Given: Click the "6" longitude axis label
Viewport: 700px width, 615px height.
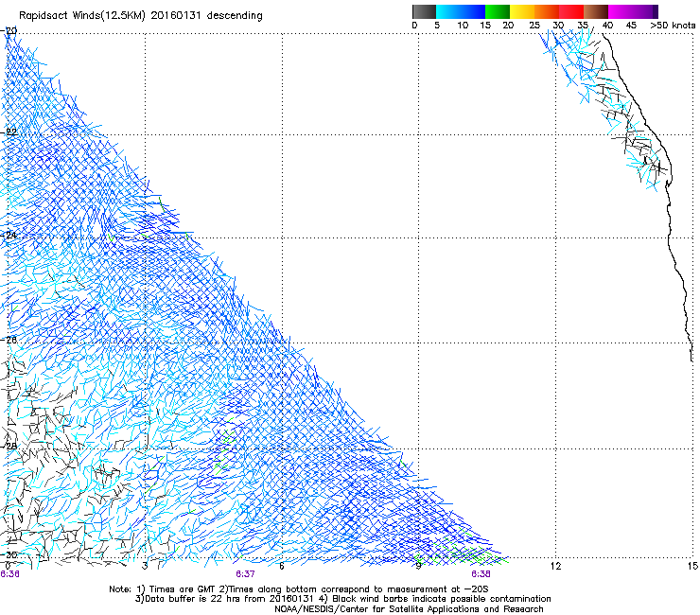Looking at the screenshot, I should [x=281, y=567].
